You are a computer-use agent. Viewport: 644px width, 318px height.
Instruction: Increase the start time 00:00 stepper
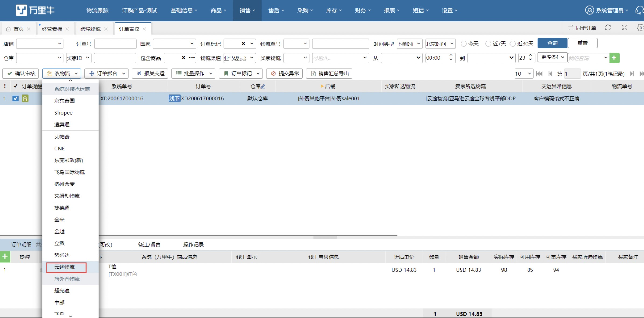click(451, 55)
